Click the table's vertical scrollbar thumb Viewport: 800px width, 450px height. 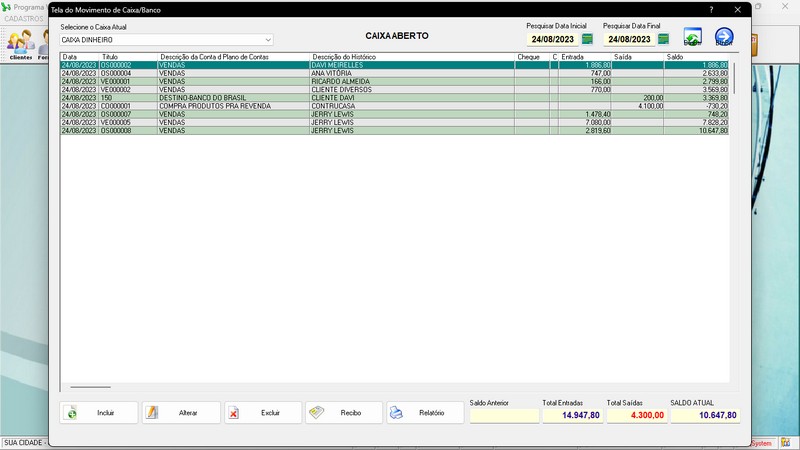(x=734, y=78)
